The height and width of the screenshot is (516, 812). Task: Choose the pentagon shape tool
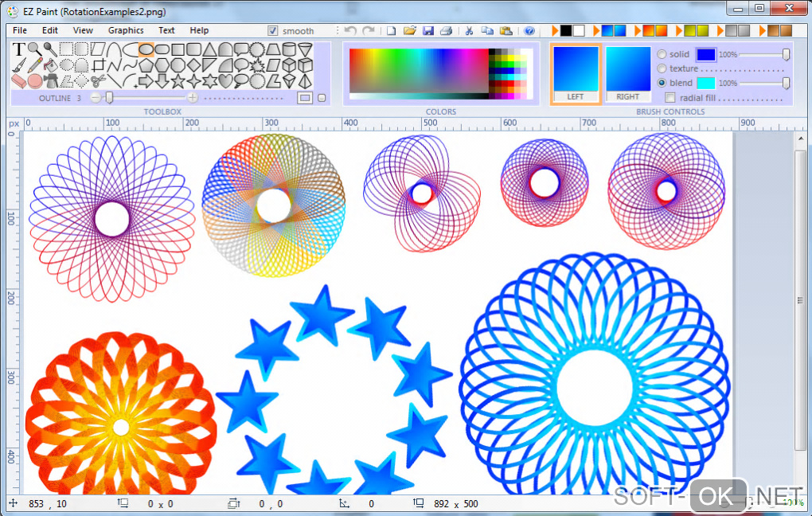pos(146,66)
